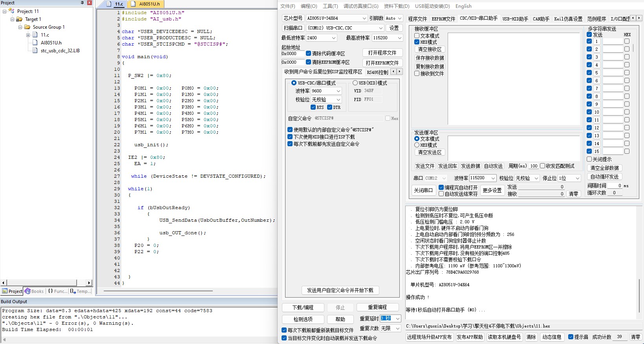The width and height of the screenshot is (644, 344).
Task: Switch to Keil仿真设置 tab
Action: pyautogui.click(x=568, y=19)
